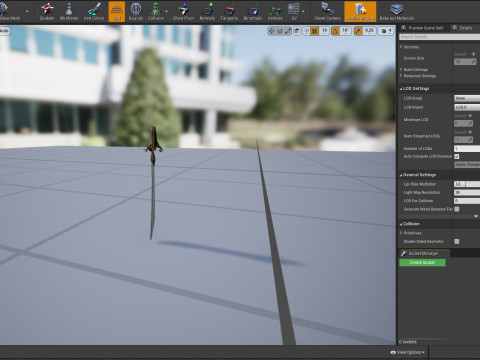Toggle Auto Compute LOD Distances checkbox
Viewport: 480px width, 360px height.
pos(457,156)
